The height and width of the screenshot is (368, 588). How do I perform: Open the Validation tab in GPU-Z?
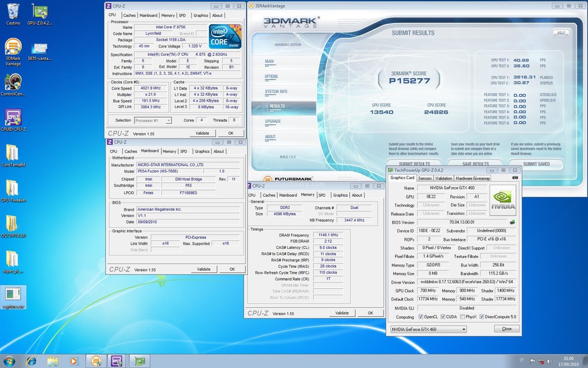[x=443, y=178]
